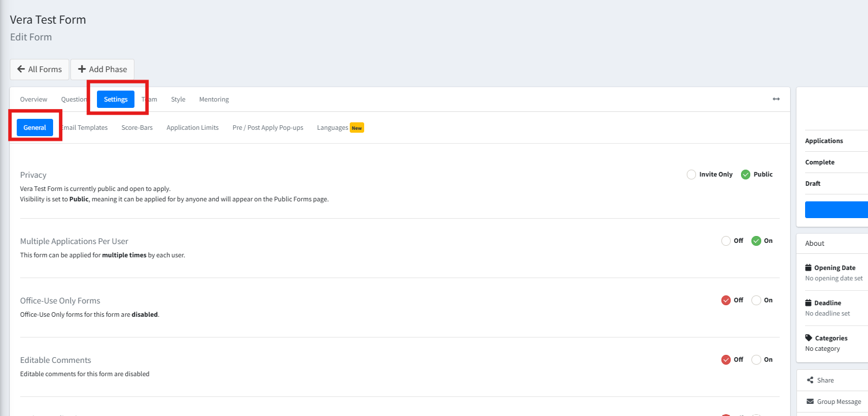Click the Categories tag icon
Viewport: 868px width, 416px height.
coord(809,338)
